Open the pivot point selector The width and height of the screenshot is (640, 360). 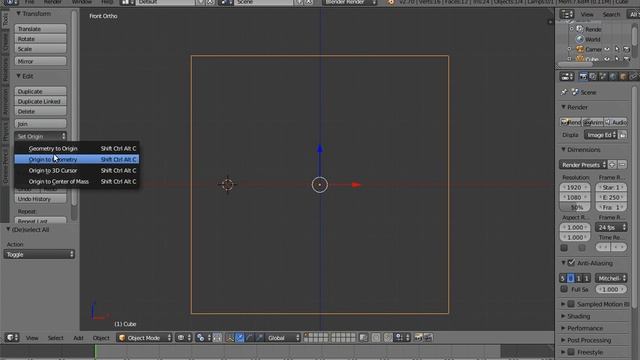(203, 338)
